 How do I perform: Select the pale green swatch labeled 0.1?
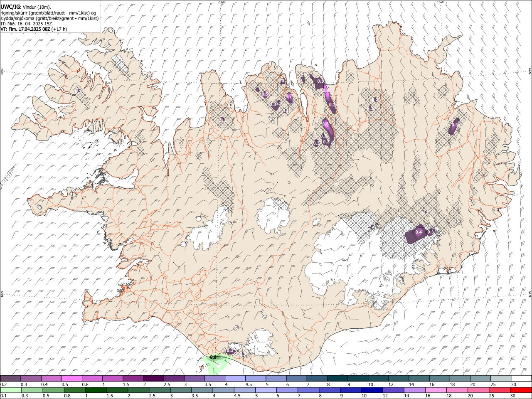(11, 390)
